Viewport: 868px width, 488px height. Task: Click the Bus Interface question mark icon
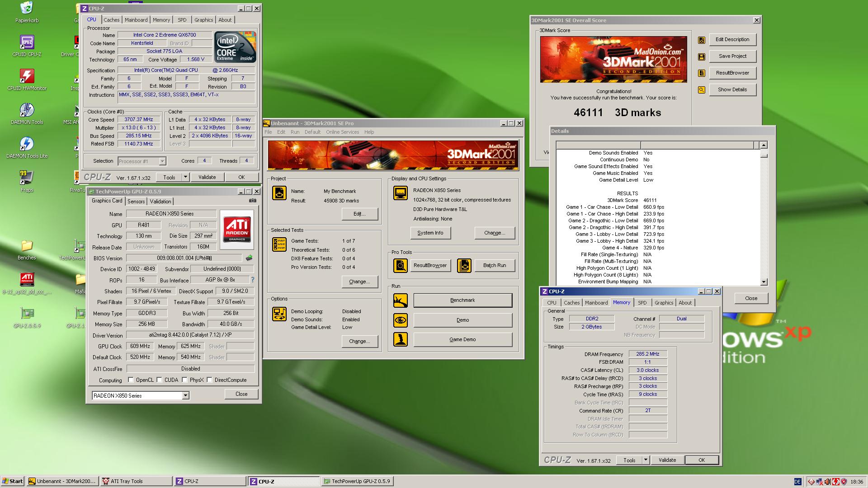(253, 280)
